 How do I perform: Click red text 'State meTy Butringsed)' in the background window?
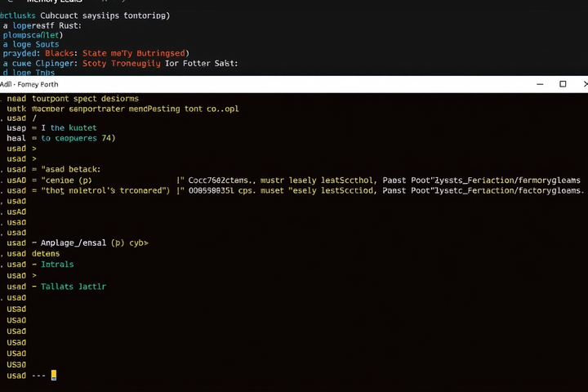(x=136, y=53)
